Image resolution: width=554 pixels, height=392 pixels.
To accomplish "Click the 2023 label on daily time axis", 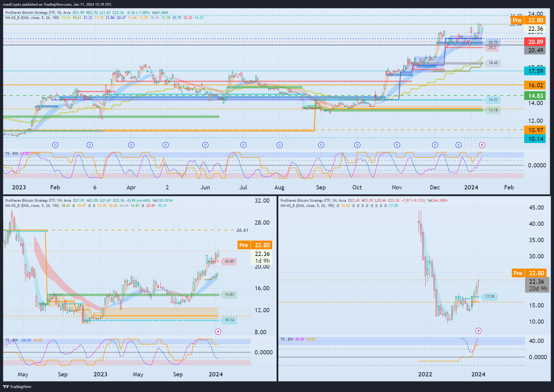I will point(19,187).
